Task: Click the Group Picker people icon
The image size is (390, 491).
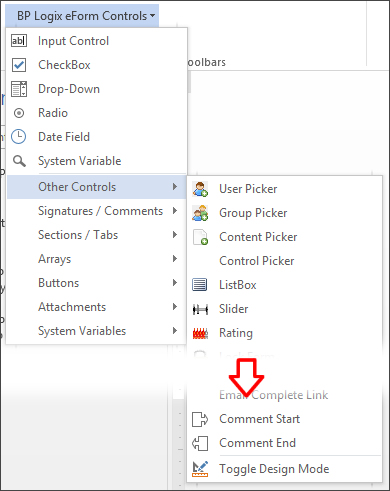Action: coord(200,213)
